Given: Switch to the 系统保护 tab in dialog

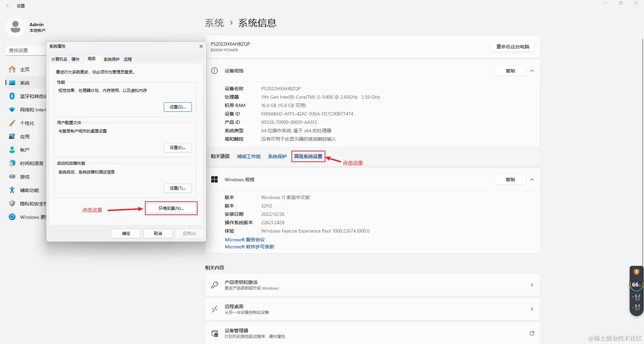Looking at the screenshot, I should coord(112,59).
